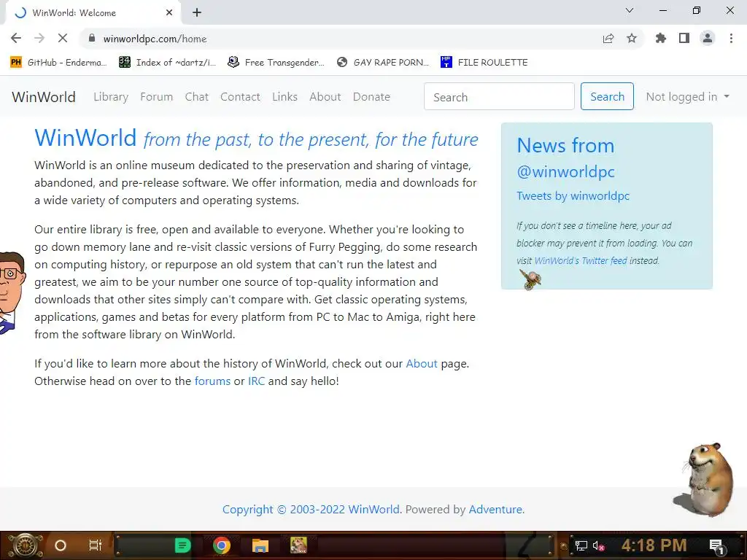Select the WinWorld: Welcome tab
This screenshot has height=560, width=747.
(x=93, y=13)
